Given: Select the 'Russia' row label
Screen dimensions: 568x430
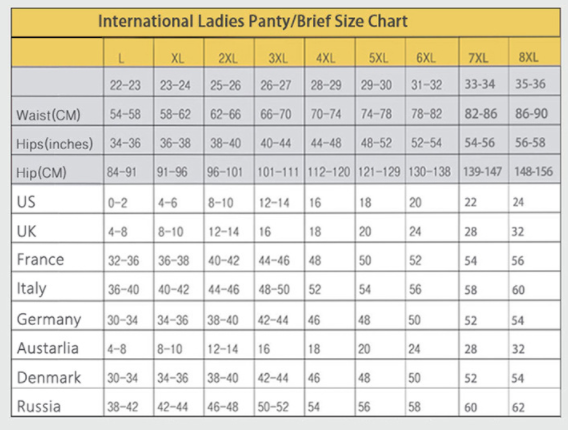Looking at the screenshot, I should [39, 406].
